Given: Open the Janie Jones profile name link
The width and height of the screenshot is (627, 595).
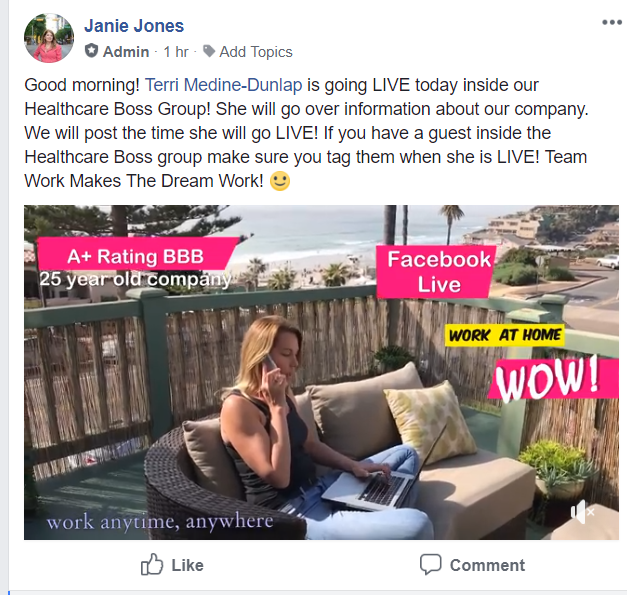Looking at the screenshot, I should [134, 26].
